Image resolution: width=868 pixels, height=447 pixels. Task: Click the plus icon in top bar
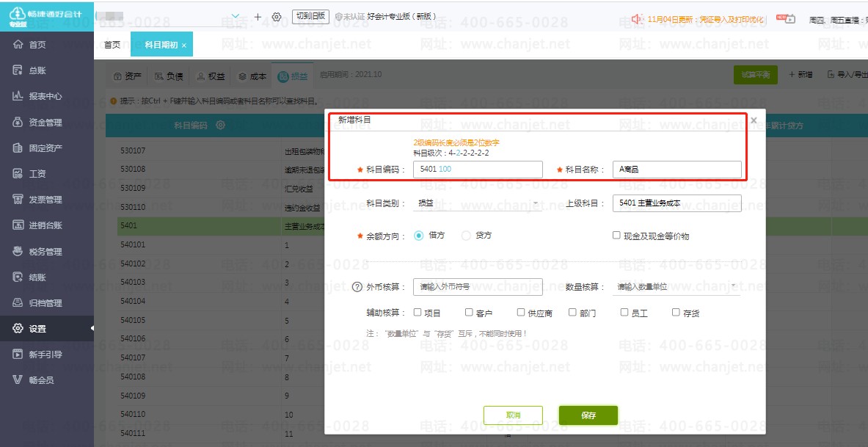click(258, 17)
